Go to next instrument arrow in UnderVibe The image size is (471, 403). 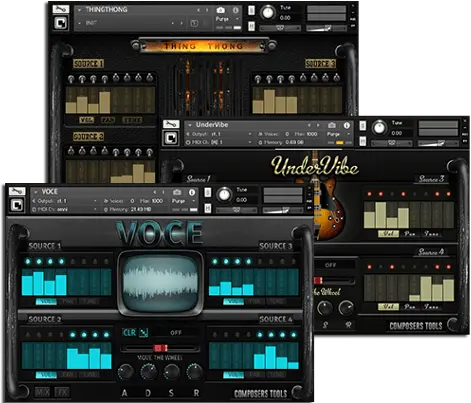318,125
